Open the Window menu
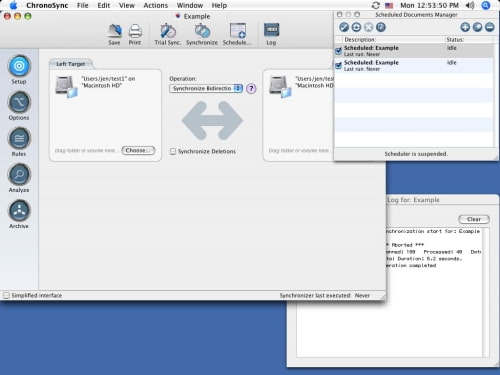Screen dimensions: 500x375 (190, 5)
